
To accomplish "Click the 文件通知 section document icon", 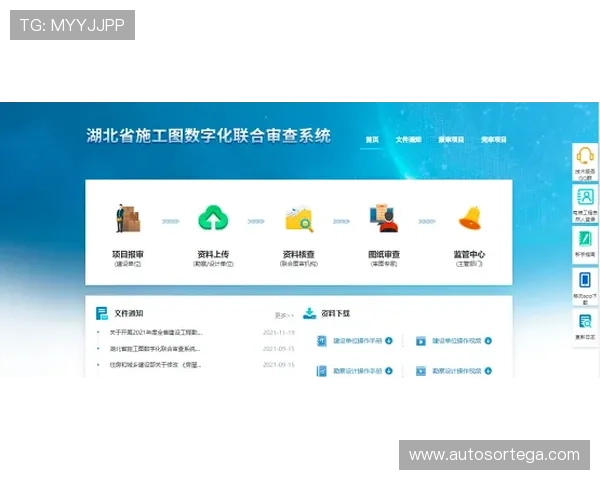I will [102, 313].
